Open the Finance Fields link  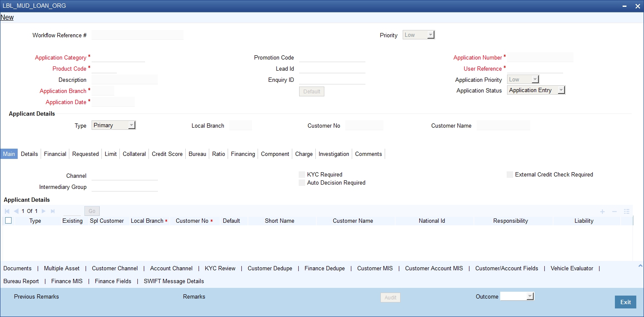(x=113, y=281)
